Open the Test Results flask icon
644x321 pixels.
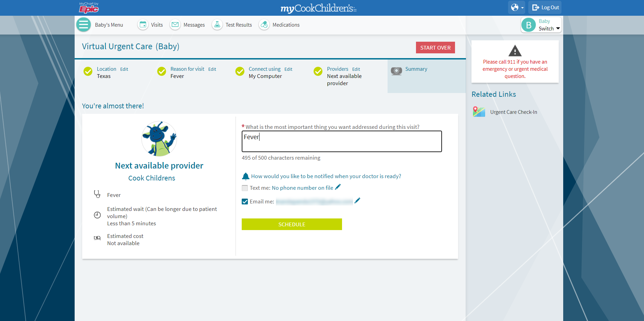[217, 25]
